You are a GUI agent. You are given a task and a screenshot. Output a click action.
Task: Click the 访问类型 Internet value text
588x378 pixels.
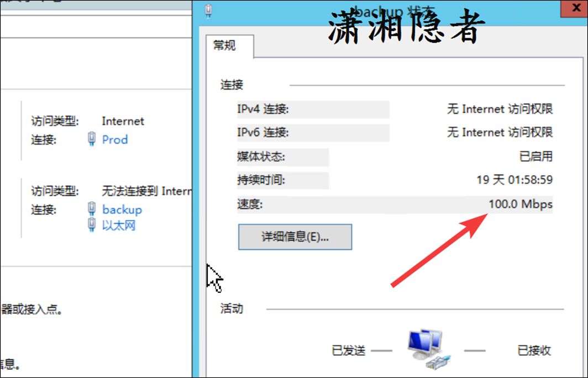123,121
